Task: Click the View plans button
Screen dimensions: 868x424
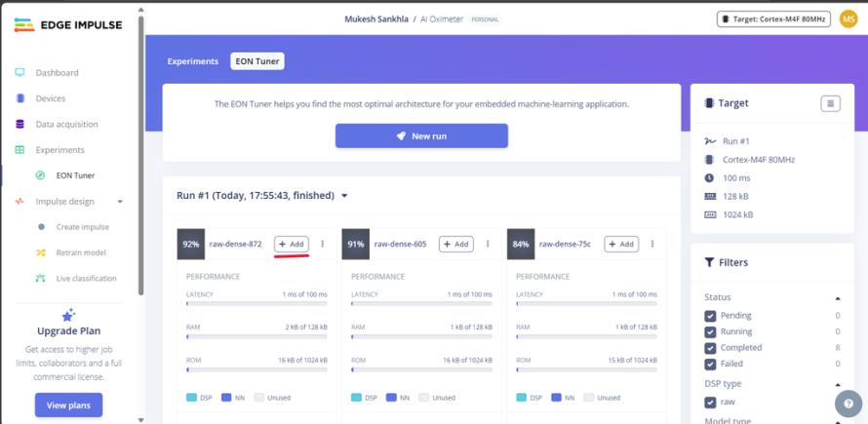Action: point(68,405)
